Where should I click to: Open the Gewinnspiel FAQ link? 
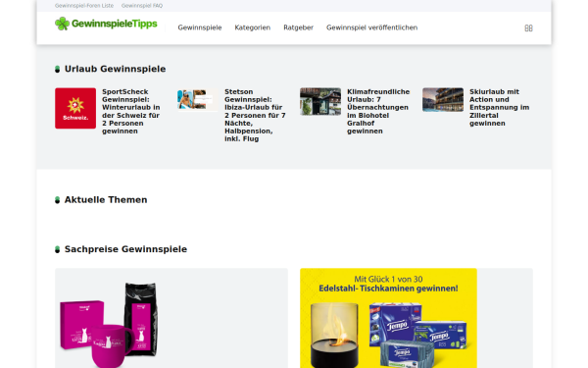142,6
